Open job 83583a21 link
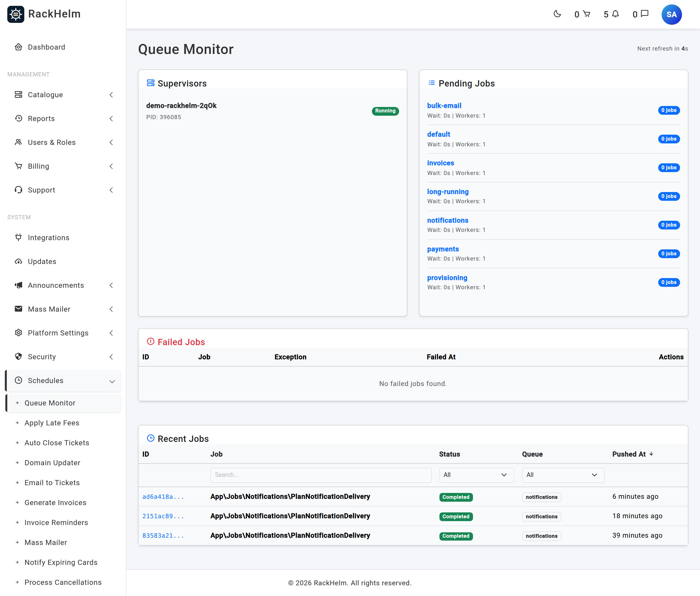Screen dimensions: 700x596 (x=163, y=535)
